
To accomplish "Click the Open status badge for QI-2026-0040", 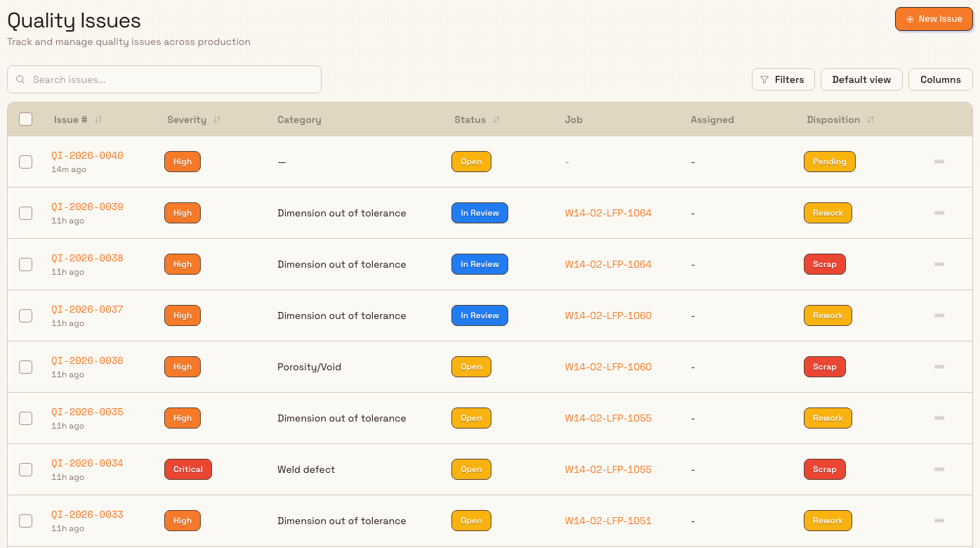I will [471, 162].
